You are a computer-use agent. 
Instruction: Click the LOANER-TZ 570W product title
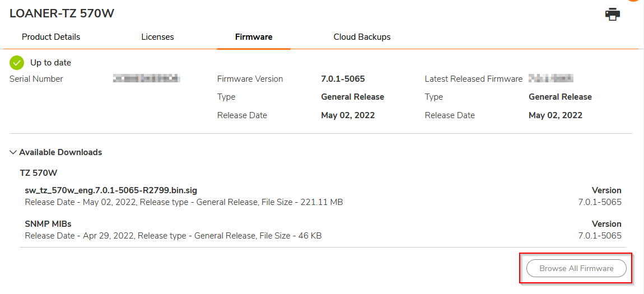click(62, 13)
